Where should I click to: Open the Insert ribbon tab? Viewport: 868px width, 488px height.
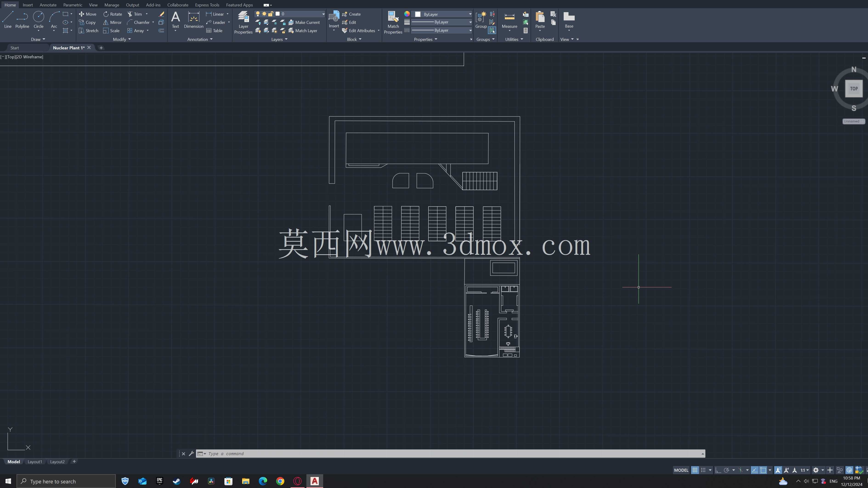(28, 5)
